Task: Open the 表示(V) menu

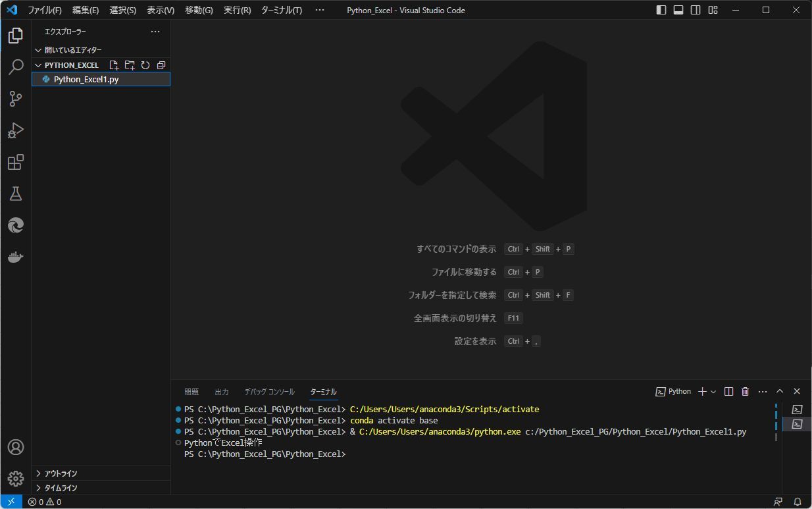Action: coord(161,10)
